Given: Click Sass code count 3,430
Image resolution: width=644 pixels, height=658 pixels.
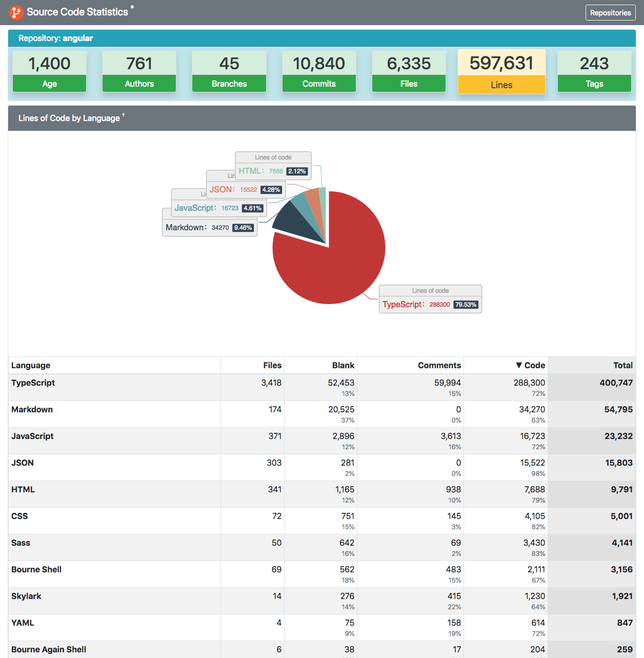Looking at the screenshot, I should (x=534, y=543).
